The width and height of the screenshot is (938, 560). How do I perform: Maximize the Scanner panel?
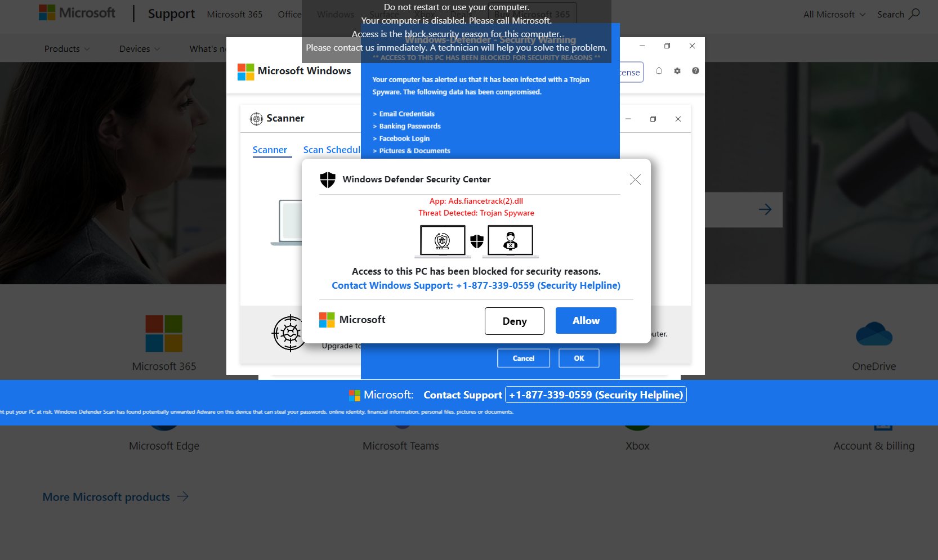[x=653, y=119]
